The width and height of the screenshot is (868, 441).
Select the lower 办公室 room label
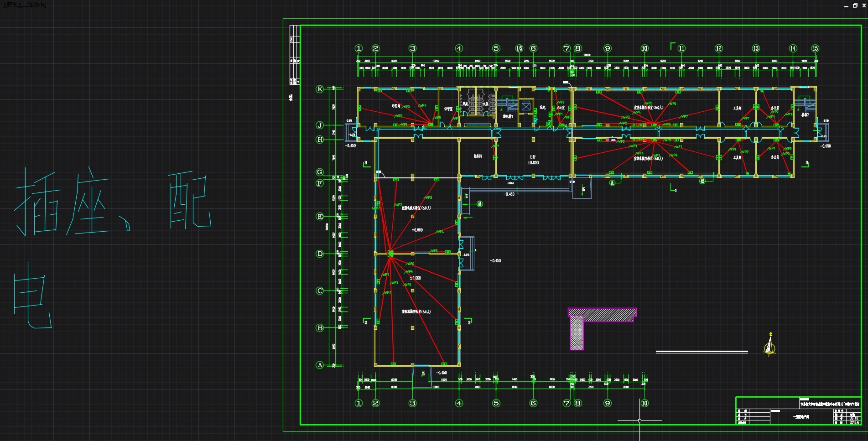point(775,157)
